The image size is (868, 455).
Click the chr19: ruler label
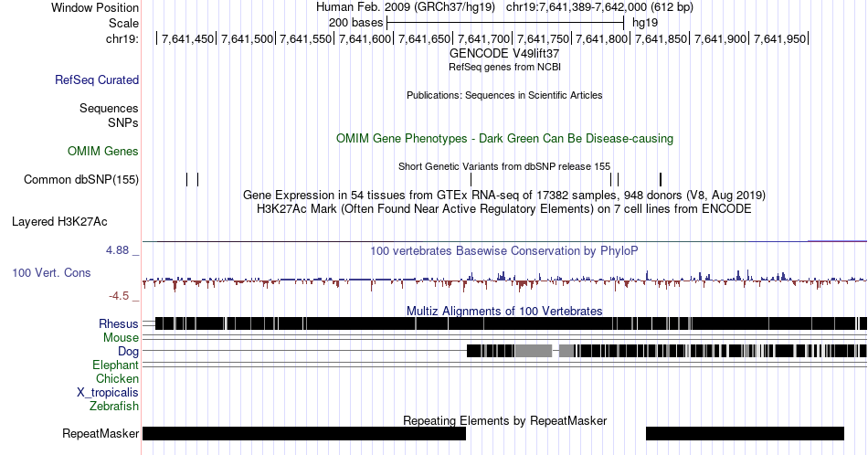(122, 38)
